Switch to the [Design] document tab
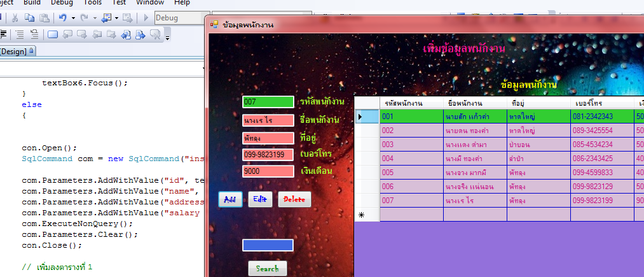Image resolution: width=644 pixels, height=277 pixels. [18, 52]
